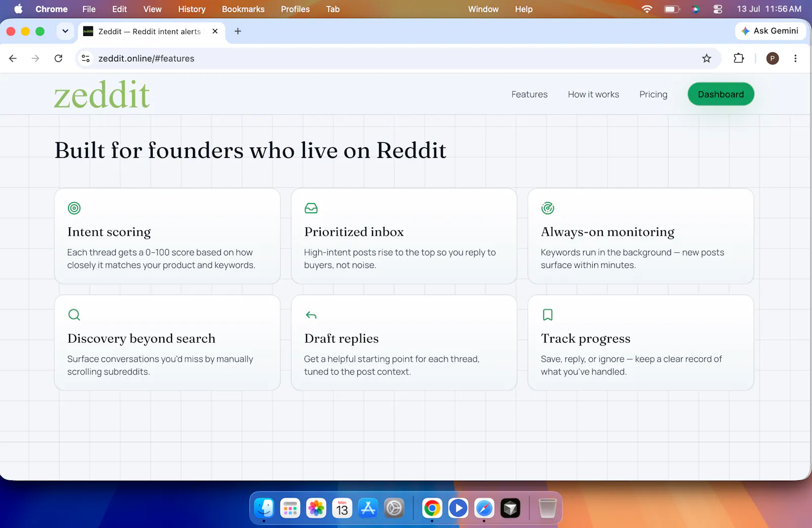Open Control Center in the menu bar

[718, 9]
